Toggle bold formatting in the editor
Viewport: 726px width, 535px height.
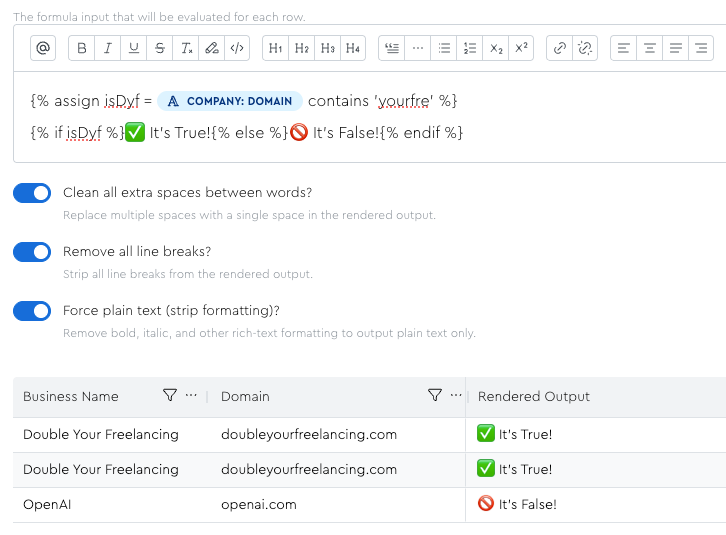pos(82,48)
